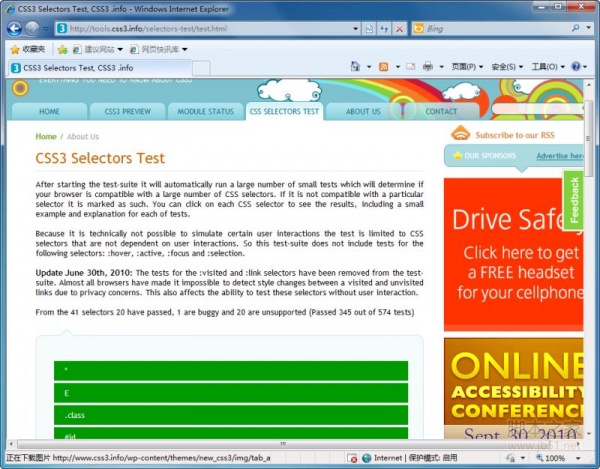
Task: Click the Print toolbar icon
Action: coord(427,67)
